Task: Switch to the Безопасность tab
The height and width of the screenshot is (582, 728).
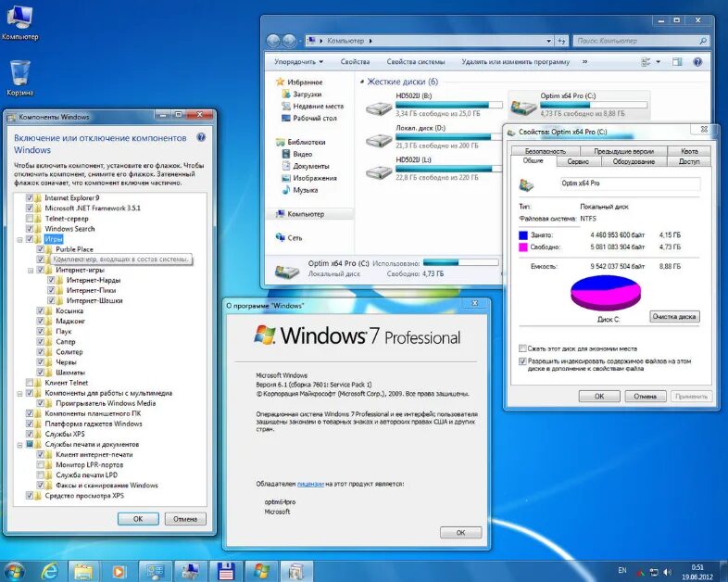Action: (545, 151)
